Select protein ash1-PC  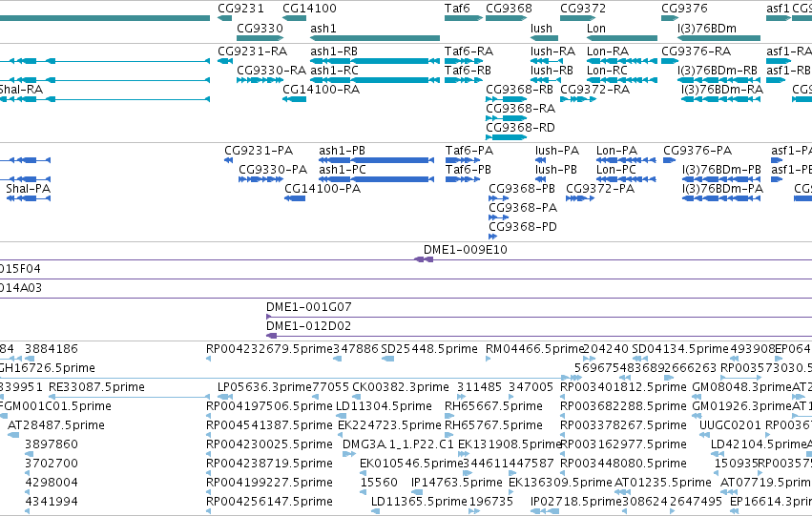pyautogui.click(x=343, y=170)
